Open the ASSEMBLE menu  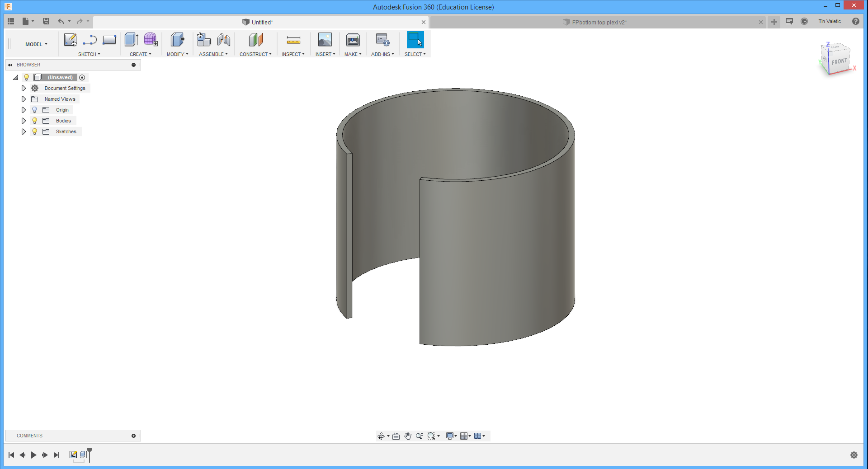[x=213, y=54]
